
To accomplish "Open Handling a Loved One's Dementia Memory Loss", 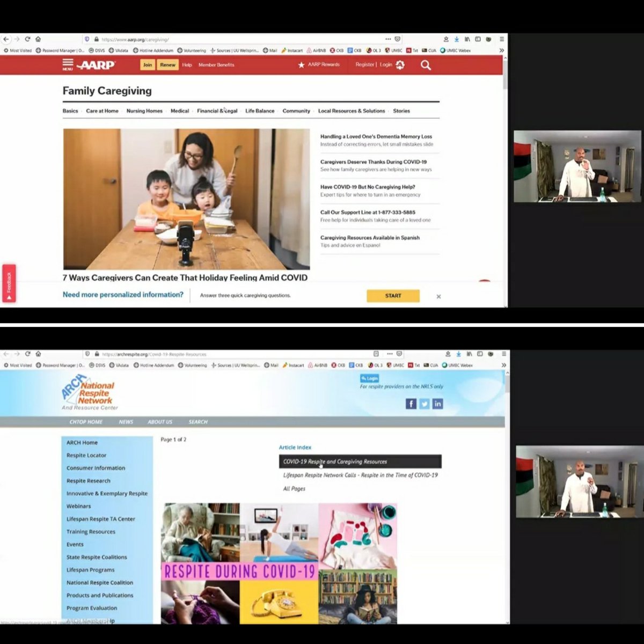I will tap(376, 137).
